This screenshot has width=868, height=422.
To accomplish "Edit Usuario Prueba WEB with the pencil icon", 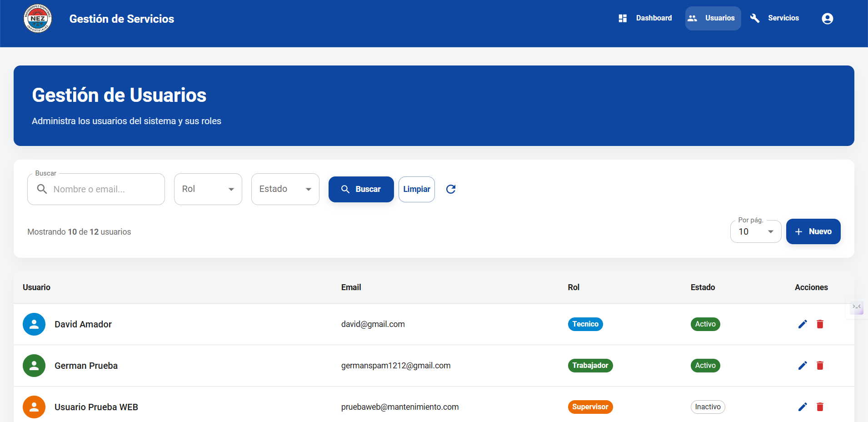I will [803, 407].
